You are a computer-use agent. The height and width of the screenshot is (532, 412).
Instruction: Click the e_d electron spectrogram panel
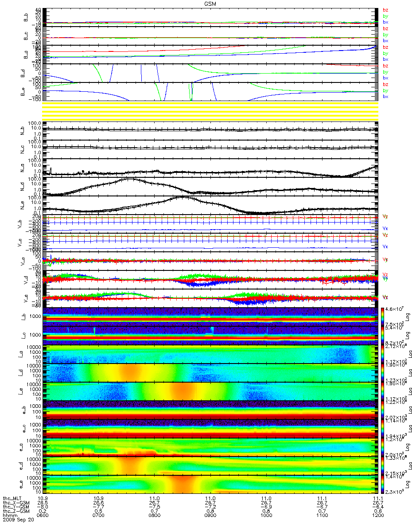point(210,465)
